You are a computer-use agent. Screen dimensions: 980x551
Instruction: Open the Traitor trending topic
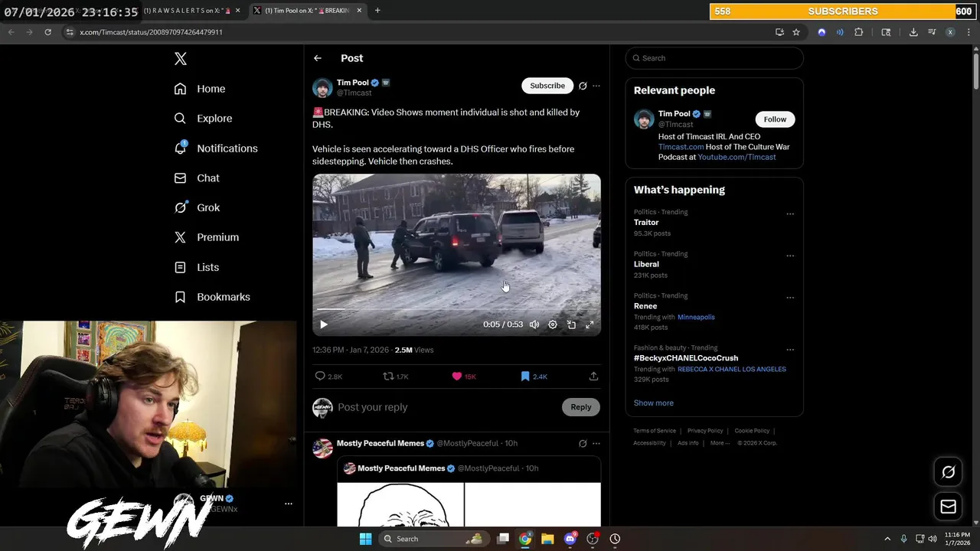click(x=646, y=223)
